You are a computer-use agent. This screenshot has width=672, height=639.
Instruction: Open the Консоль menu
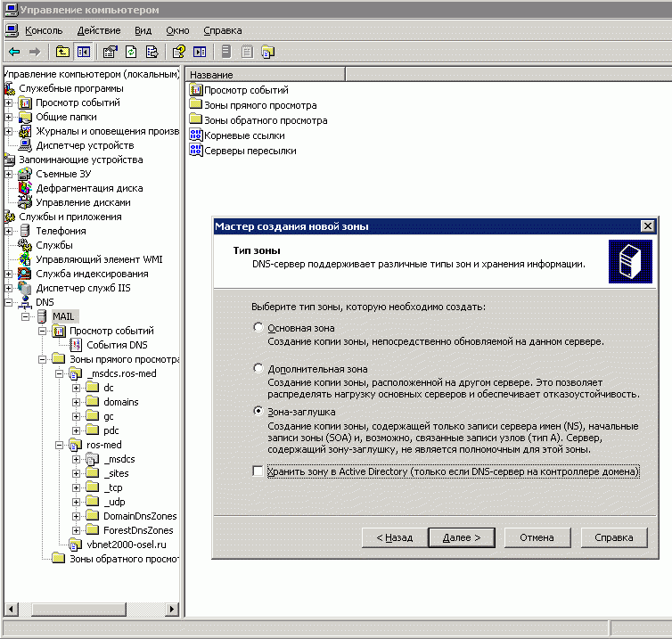(44, 30)
